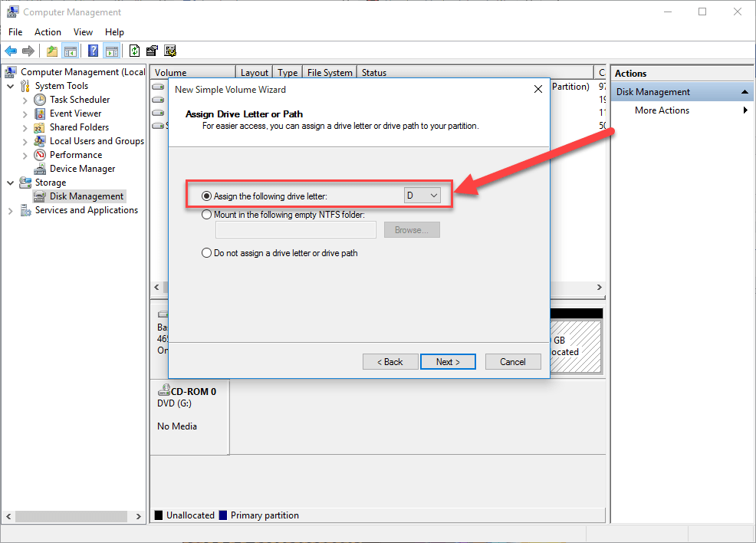Select the Performance tree icon
The image size is (756, 543).
pyautogui.click(x=40, y=155)
